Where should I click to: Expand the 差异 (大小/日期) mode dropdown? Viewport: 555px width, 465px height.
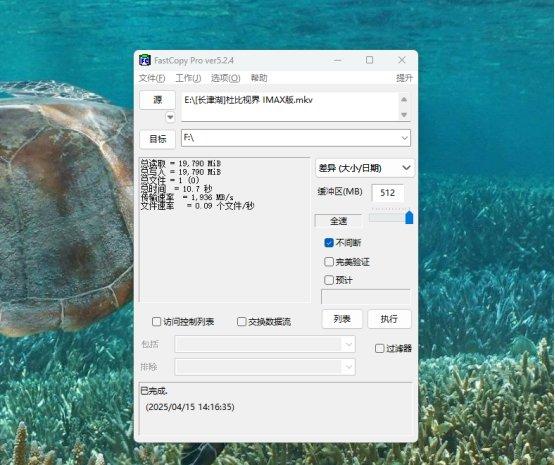pyautogui.click(x=365, y=168)
